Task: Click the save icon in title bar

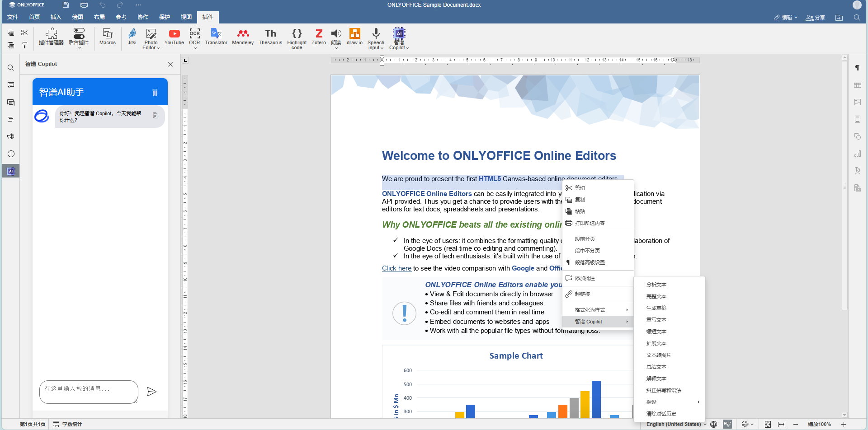Action: [x=66, y=5]
